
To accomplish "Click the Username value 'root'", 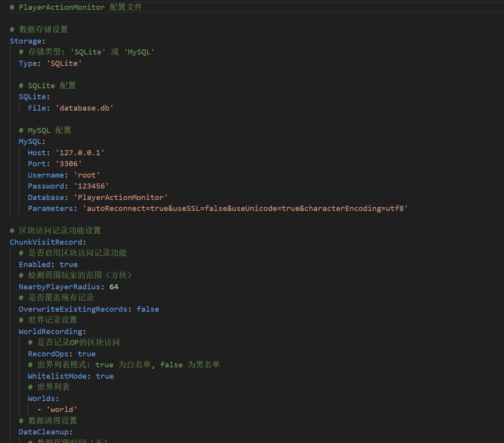I will (x=87, y=175).
